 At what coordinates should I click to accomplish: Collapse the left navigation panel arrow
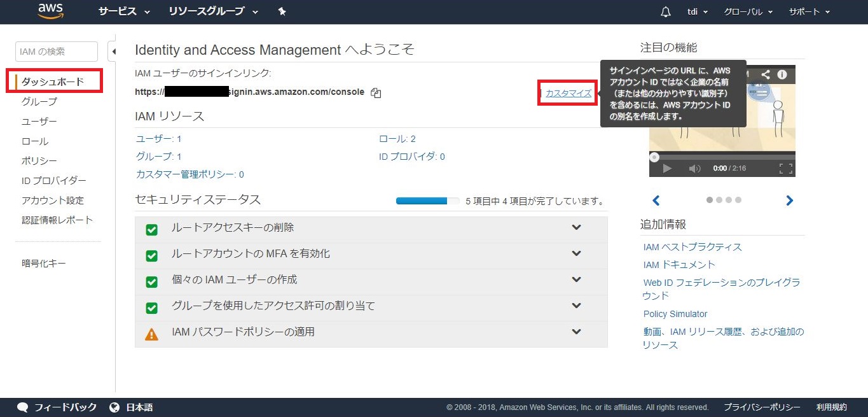(113, 52)
